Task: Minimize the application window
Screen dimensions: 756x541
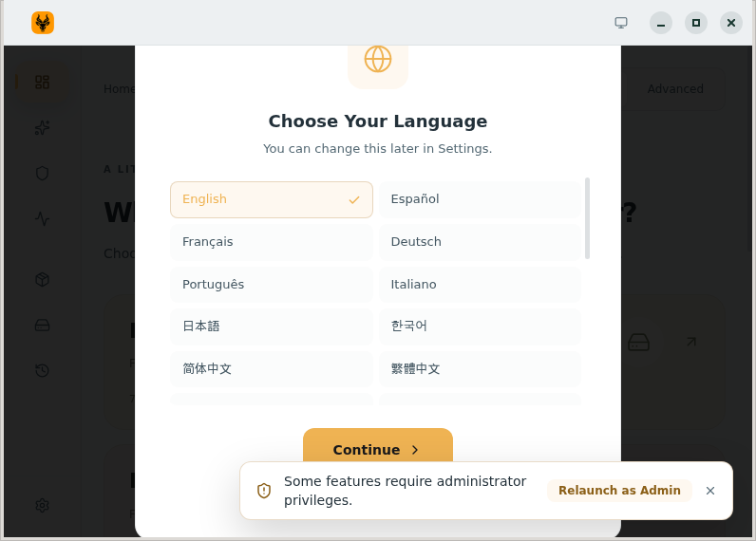Action: pyautogui.click(x=661, y=23)
